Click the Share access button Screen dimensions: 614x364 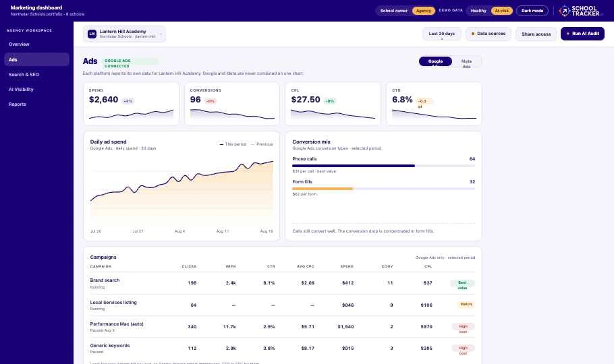pyautogui.click(x=536, y=34)
